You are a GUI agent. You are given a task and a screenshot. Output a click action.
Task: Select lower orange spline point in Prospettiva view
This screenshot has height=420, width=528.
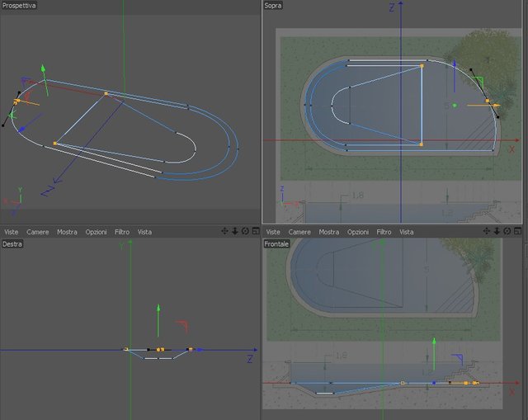[55, 144]
